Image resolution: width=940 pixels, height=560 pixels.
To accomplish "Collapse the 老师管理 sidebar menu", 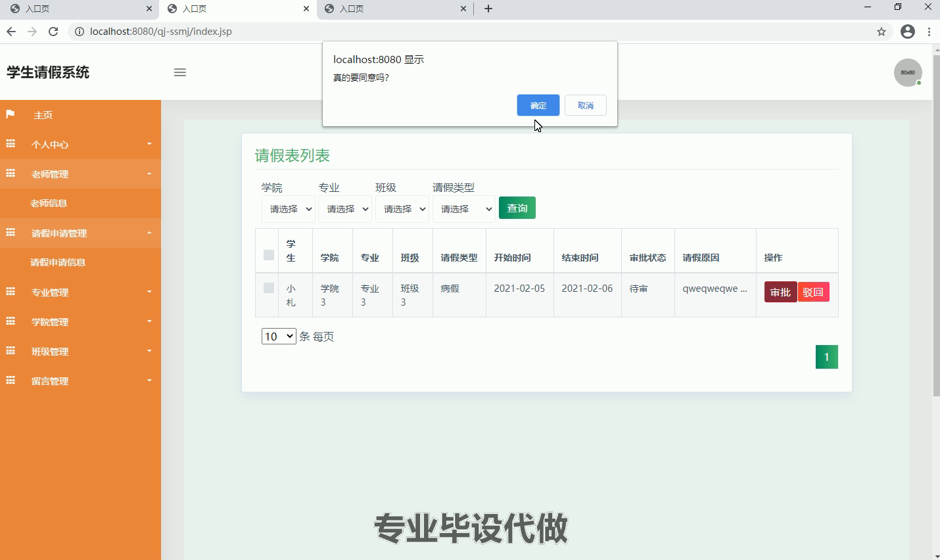I will pos(80,174).
